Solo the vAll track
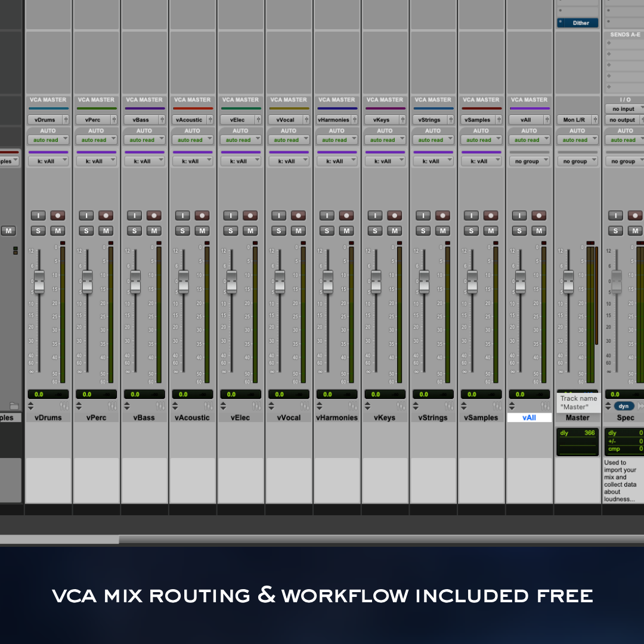The image size is (644, 644). point(519,231)
